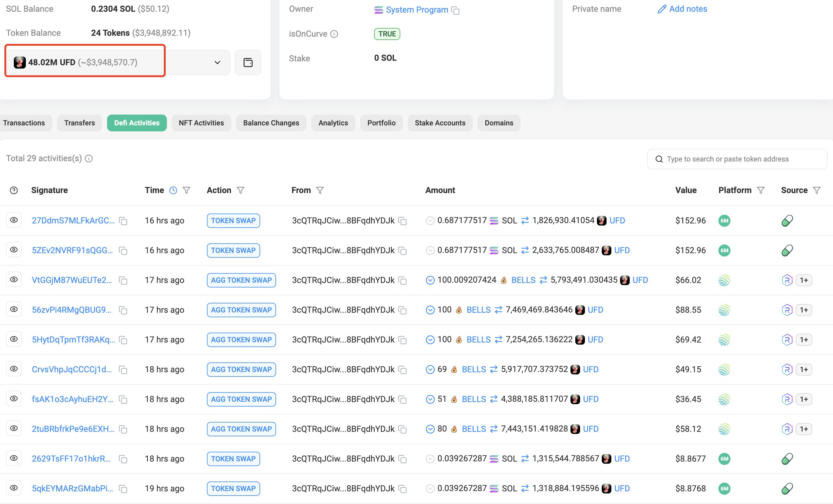Screen dimensions: 833x504
Task: Open the wallet token list icon
Action: coord(248,63)
